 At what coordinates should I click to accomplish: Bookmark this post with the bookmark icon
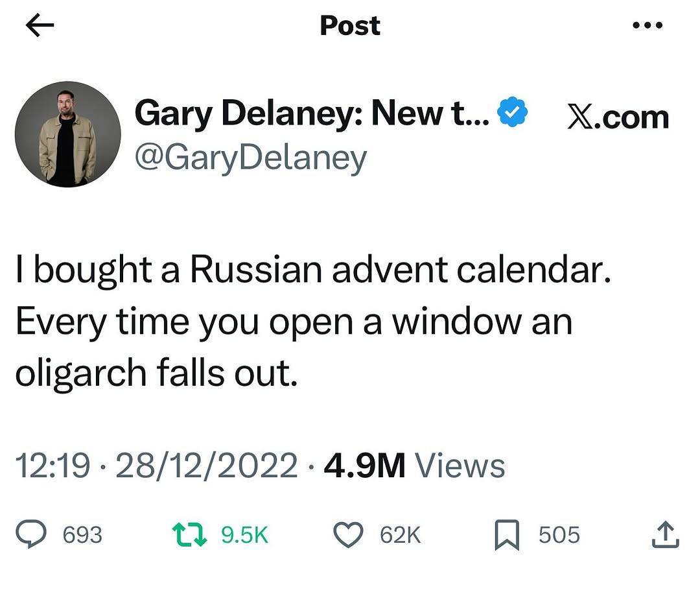(x=507, y=535)
